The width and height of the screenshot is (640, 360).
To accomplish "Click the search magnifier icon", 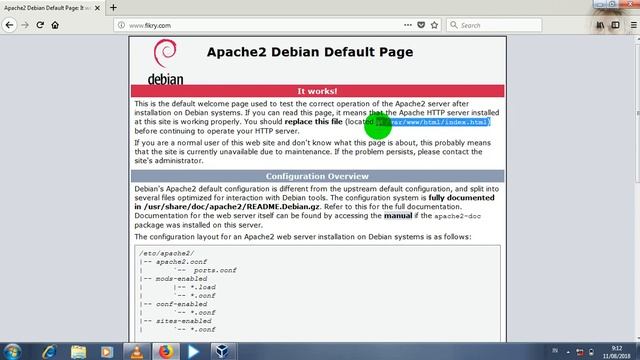I will pyautogui.click(x=453, y=25).
